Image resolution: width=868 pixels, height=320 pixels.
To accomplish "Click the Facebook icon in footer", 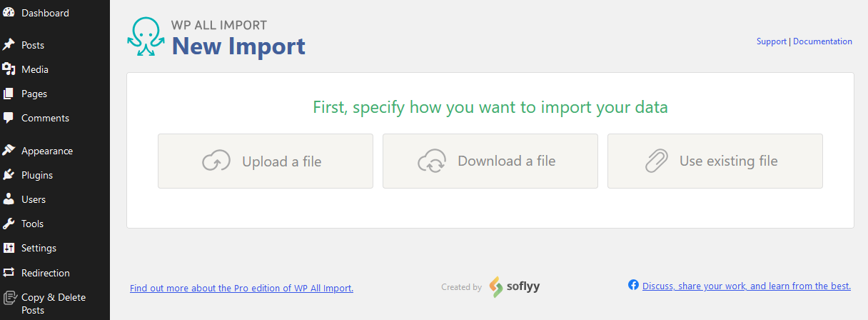I will click(x=633, y=285).
